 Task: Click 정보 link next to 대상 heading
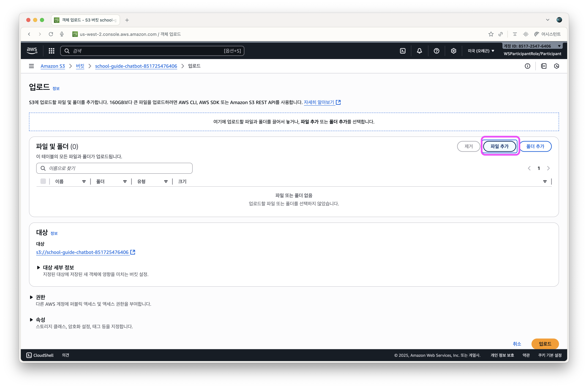coord(54,233)
